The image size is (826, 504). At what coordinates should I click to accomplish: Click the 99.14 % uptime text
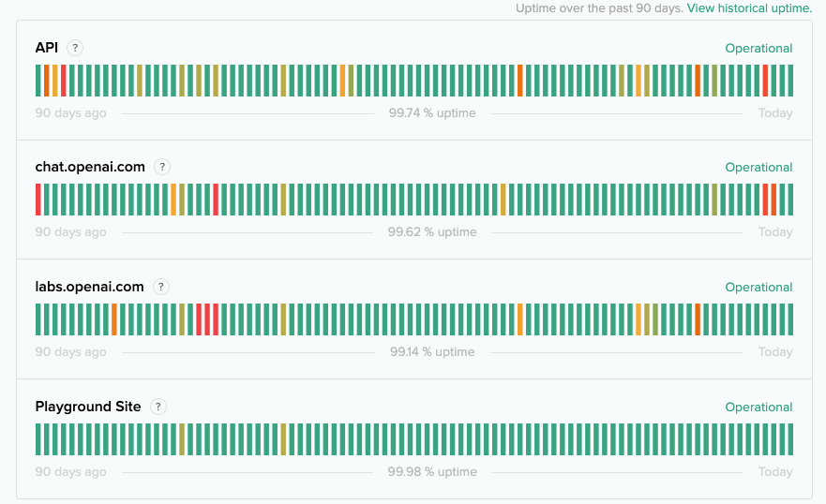pyautogui.click(x=432, y=352)
